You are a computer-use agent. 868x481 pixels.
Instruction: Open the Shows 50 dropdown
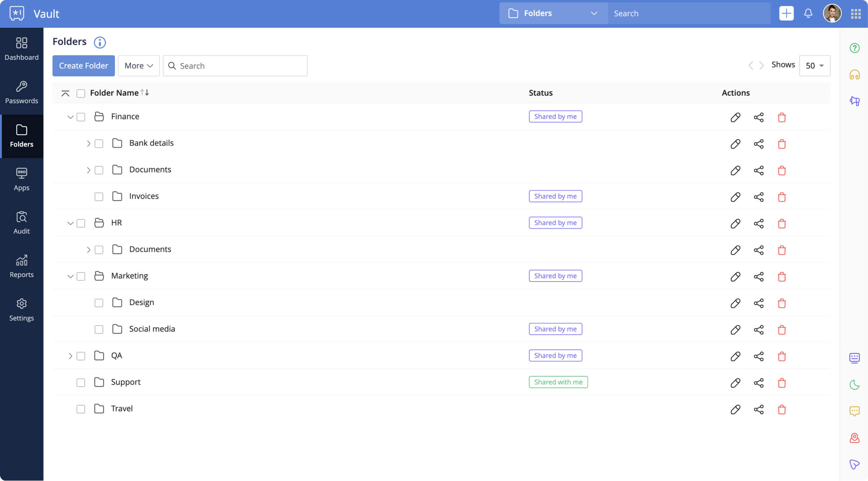(x=814, y=66)
